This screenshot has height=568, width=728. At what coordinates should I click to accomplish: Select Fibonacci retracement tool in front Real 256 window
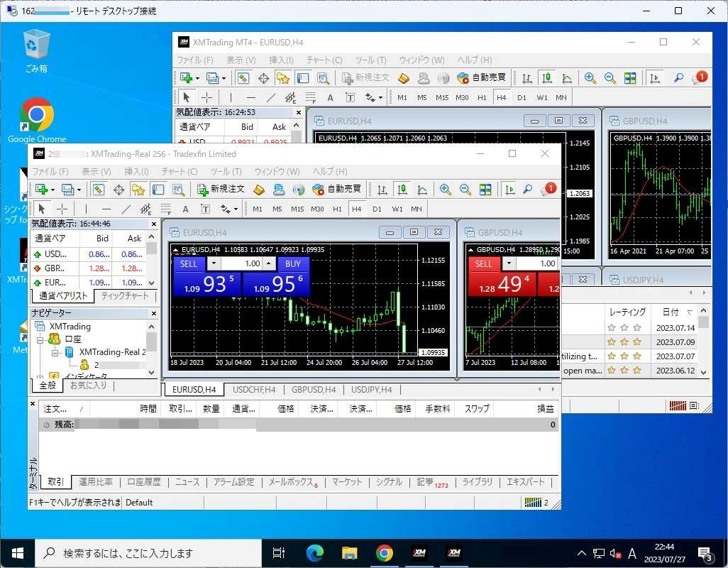coord(166,209)
